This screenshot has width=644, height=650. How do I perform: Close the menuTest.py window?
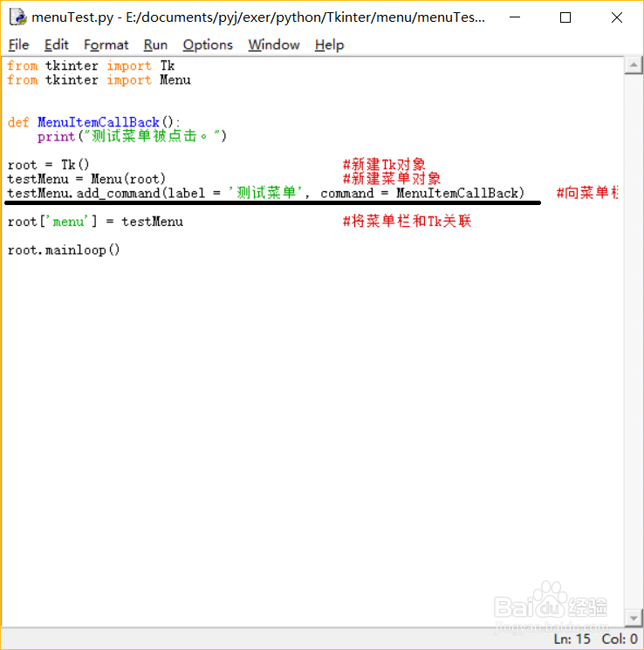[x=617, y=17]
